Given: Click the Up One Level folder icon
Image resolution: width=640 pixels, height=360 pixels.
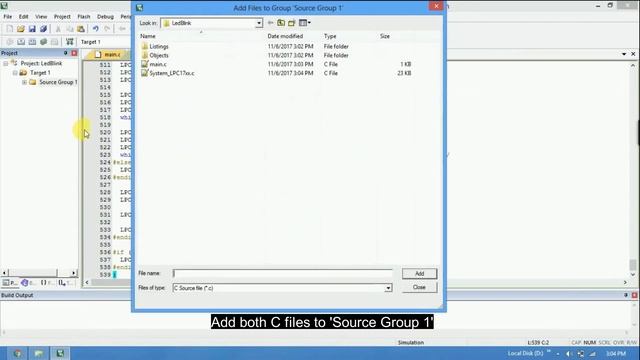Looking at the screenshot, I should click(x=281, y=23).
